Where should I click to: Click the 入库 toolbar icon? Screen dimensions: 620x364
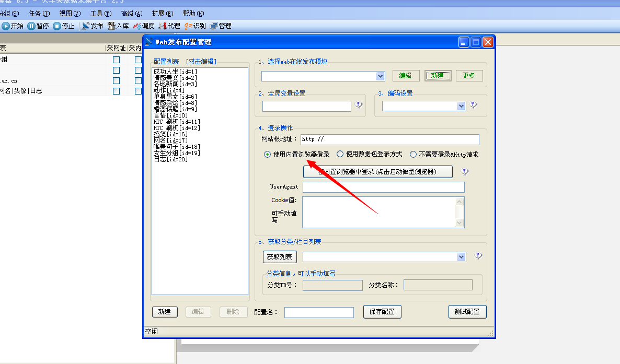point(111,26)
